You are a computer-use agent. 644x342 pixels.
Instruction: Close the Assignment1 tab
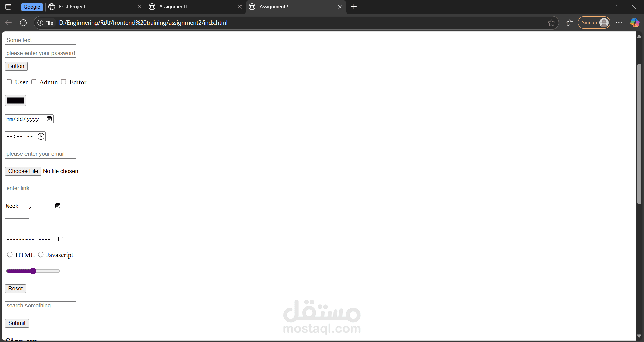239,7
